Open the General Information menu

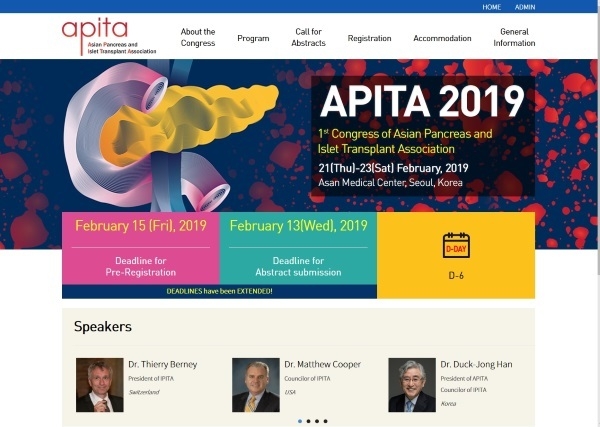coord(514,37)
